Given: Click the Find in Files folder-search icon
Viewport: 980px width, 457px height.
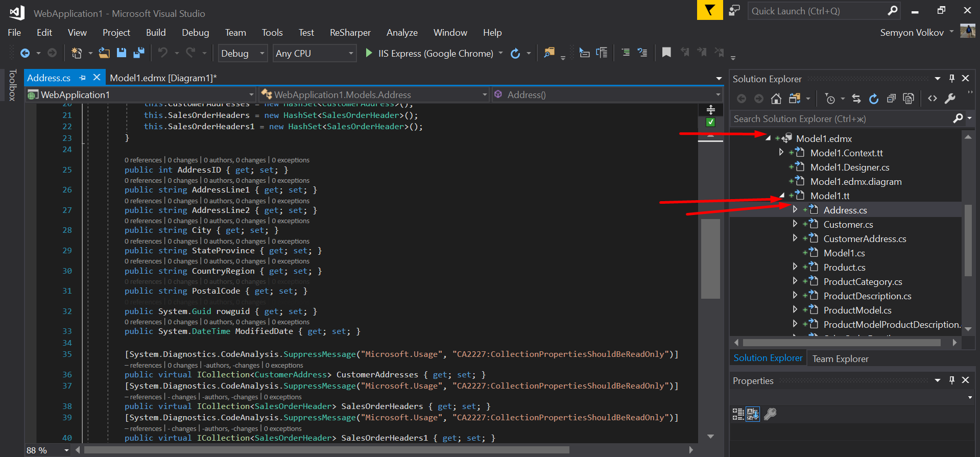Looking at the screenshot, I should (549, 53).
